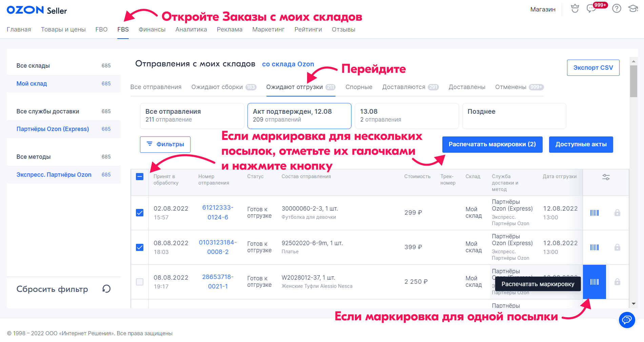Image resolution: width=644 pixels, height=342 pixels.
Task: Open the Фильтры button
Action: coord(165,145)
